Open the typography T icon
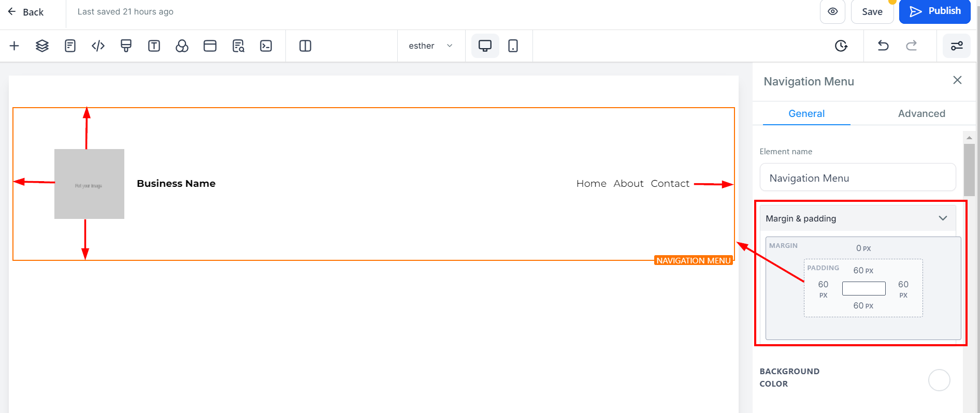Screen dimensions: 980x413 [154, 46]
